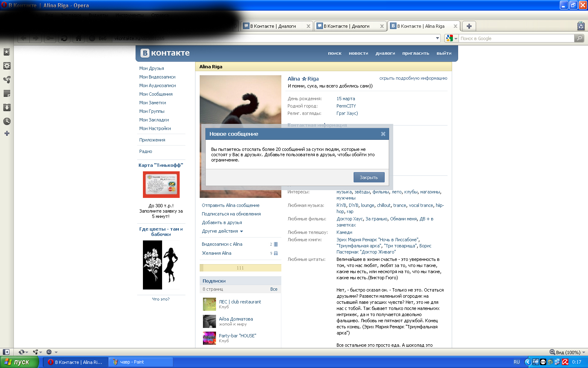Open Мои Аудиозаписи in left menu
The height and width of the screenshot is (368, 588).
coord(157,85)
